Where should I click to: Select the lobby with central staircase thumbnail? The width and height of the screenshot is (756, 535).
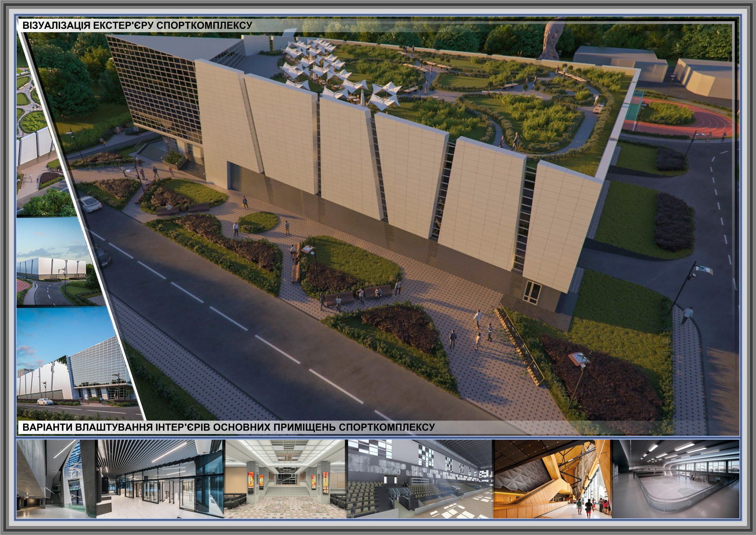pyautogui.click(x=285, y=479)
